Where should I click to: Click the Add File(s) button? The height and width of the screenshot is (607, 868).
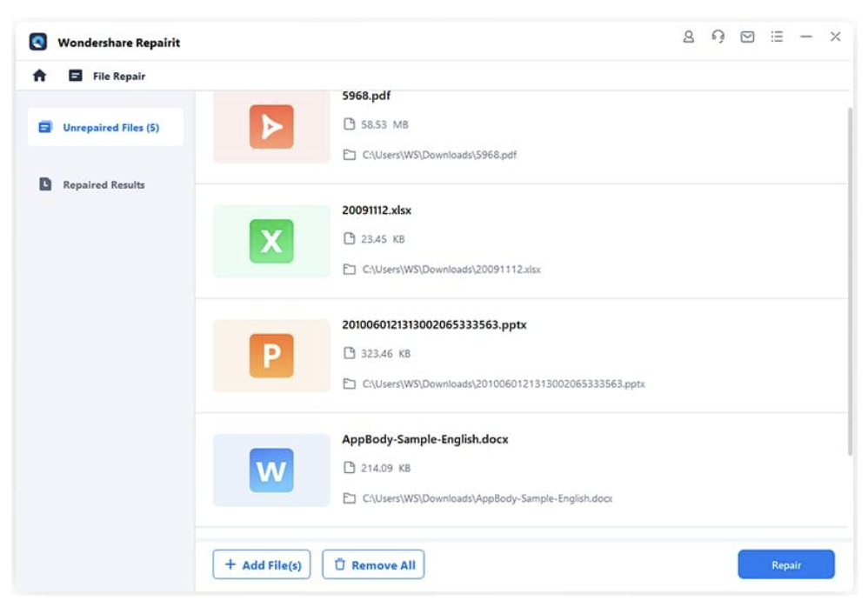point(261,564)
